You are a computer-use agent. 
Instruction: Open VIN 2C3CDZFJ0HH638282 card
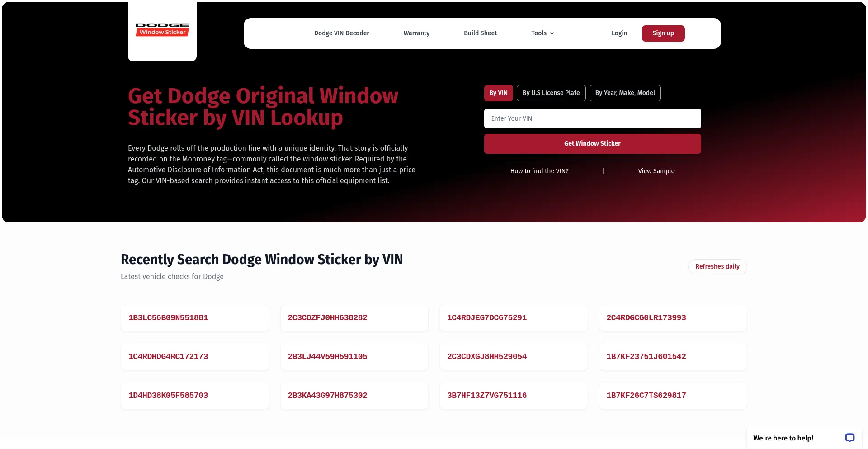click(354, 318)
